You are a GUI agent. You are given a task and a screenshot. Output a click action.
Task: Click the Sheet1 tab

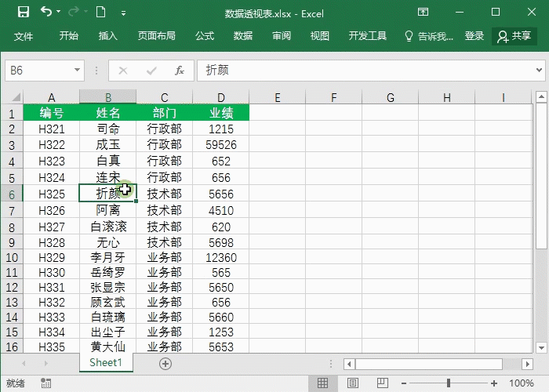pyautogui.click(x=106, y=362)
